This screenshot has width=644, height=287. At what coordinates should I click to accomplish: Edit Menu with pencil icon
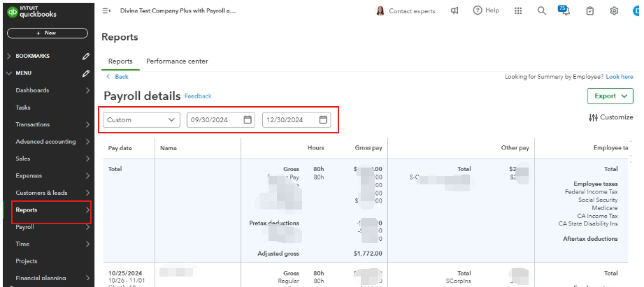(85, 73)
